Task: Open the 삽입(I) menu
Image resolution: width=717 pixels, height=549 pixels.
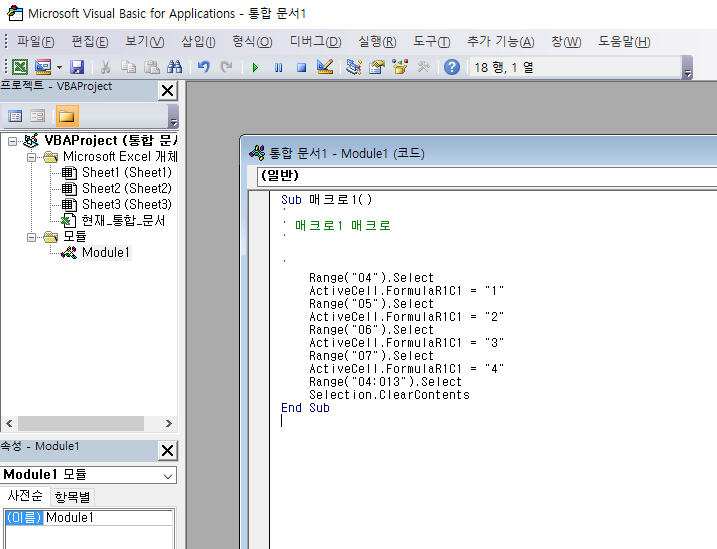Action: pyautogui.click(x=198, y=42)
